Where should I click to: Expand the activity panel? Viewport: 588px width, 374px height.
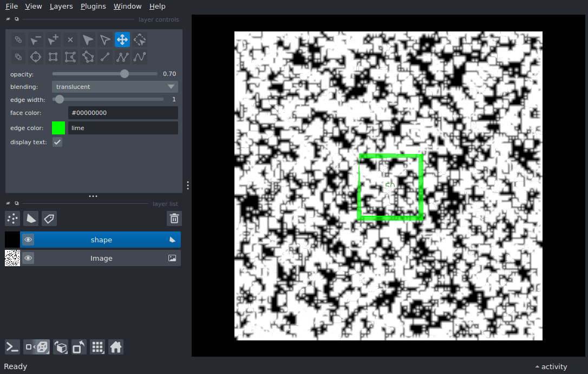tap(551, 367)
